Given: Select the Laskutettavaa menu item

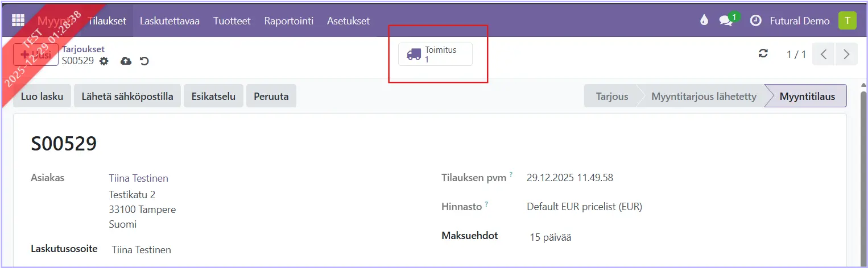Looking at the screenshot, I should [x=170, y=20].
